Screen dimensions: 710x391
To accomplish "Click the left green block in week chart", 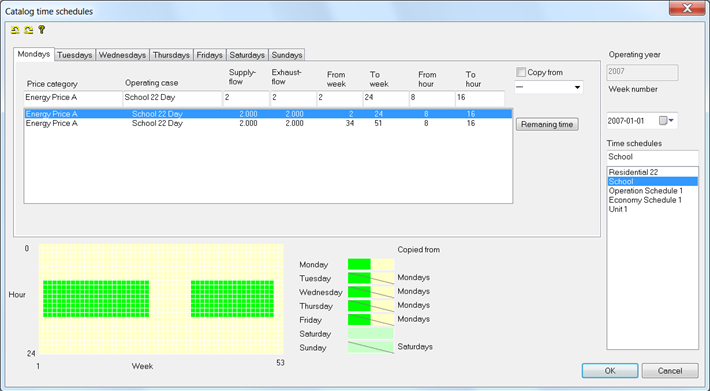I will [x=96, y=299].
